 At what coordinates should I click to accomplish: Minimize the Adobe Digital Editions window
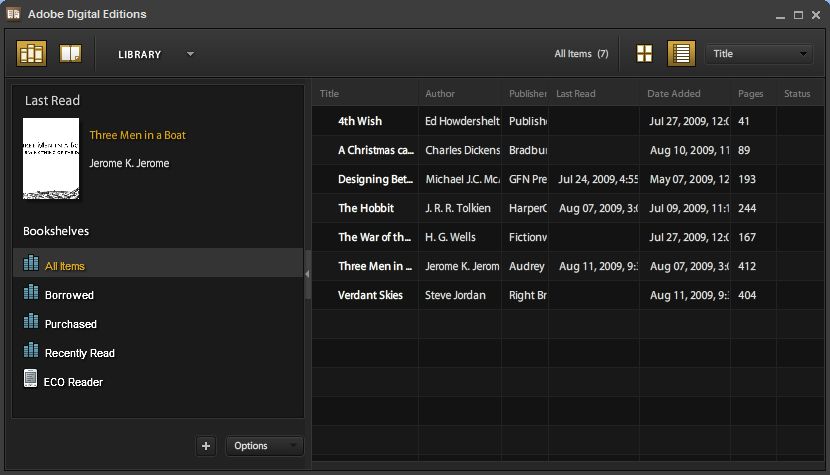click(780, 16)
